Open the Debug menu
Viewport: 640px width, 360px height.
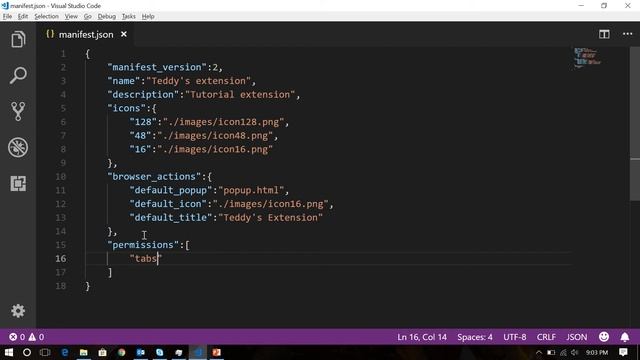[x=107, y=16]
